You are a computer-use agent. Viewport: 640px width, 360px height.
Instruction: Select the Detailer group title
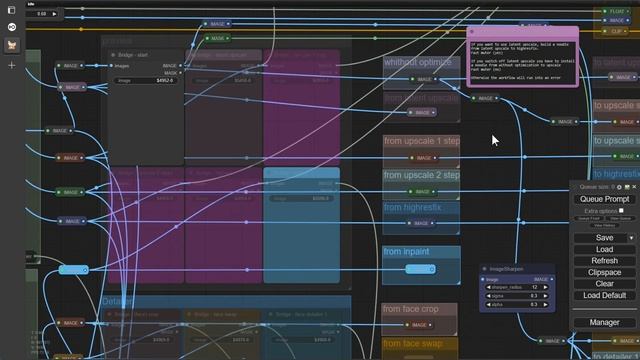tap(118, 302)
